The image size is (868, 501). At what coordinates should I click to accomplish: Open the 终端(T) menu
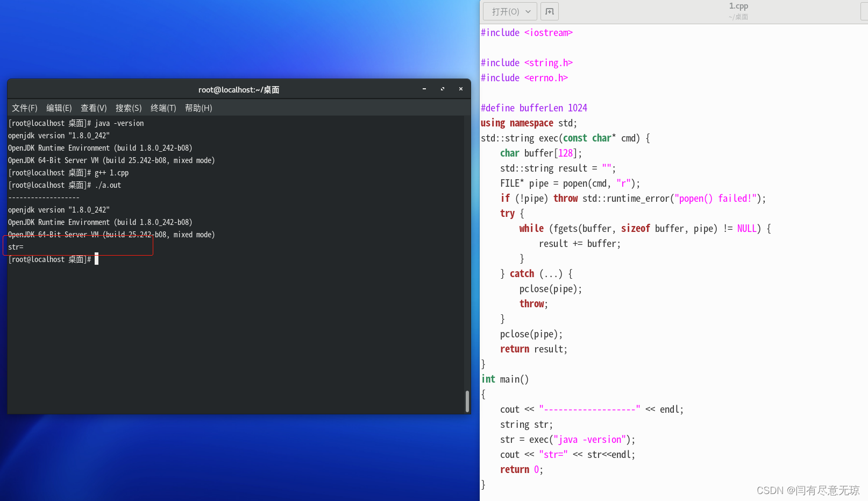pos(163,108)
